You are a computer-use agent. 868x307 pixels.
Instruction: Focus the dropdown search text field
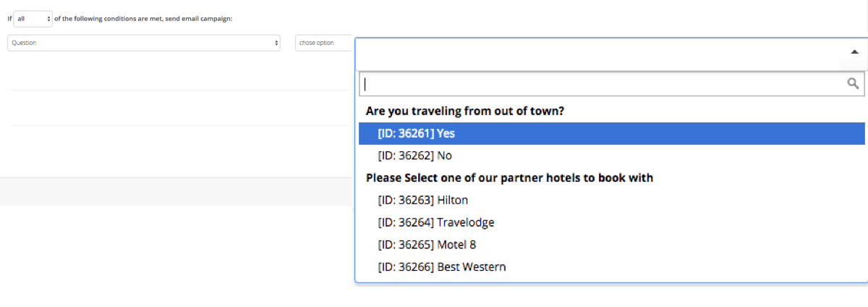(600, 84)
